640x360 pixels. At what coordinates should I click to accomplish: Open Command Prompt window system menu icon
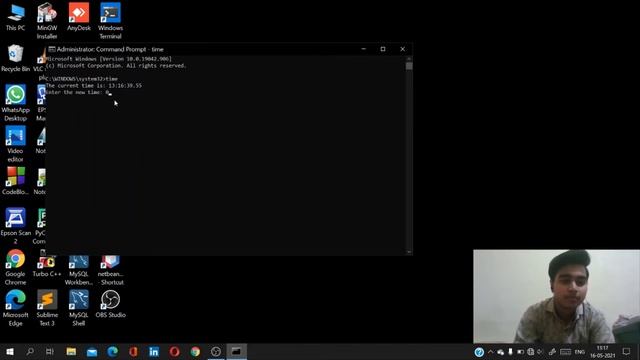52,49
